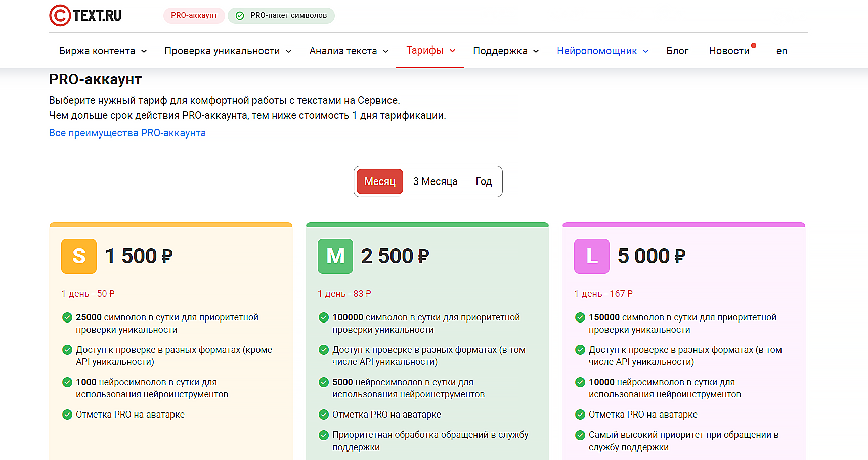Click check icon beside Приоритетная обработка обращений
Screen dimensions: 868x460
click(x=323, y=435)
